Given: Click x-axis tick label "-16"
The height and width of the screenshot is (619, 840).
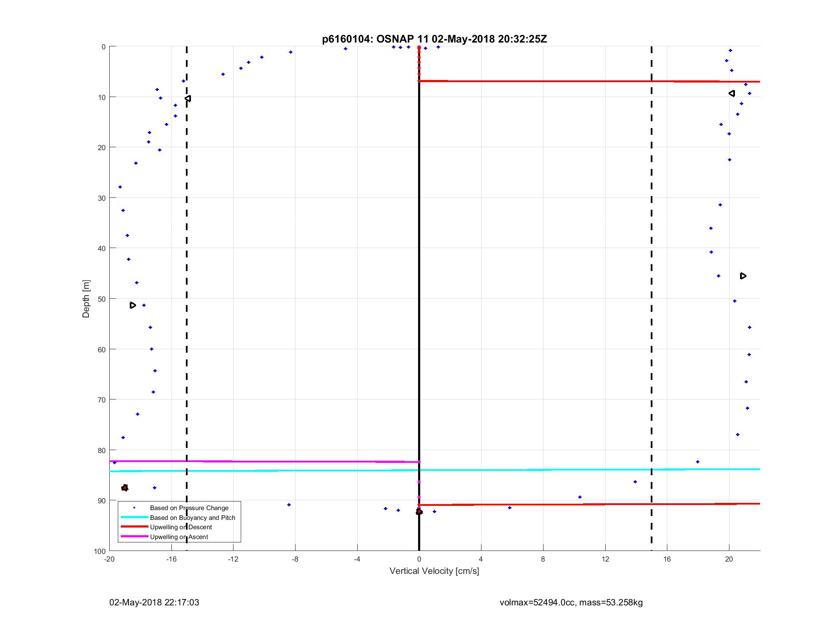Looking at the screenshot, I should [171, 559].
